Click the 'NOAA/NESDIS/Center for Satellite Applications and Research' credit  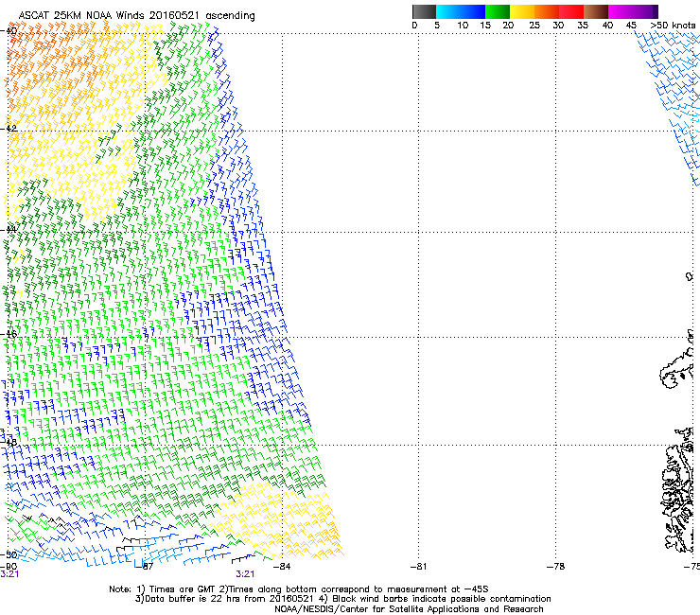click(x=409, y=609)
